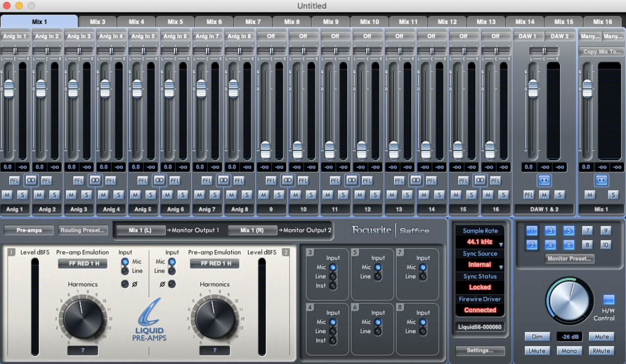Image resolution: width=626 pixels, height=364 pixels.
Task: Open the Settings... dialog
Action: tap(479, 350)
